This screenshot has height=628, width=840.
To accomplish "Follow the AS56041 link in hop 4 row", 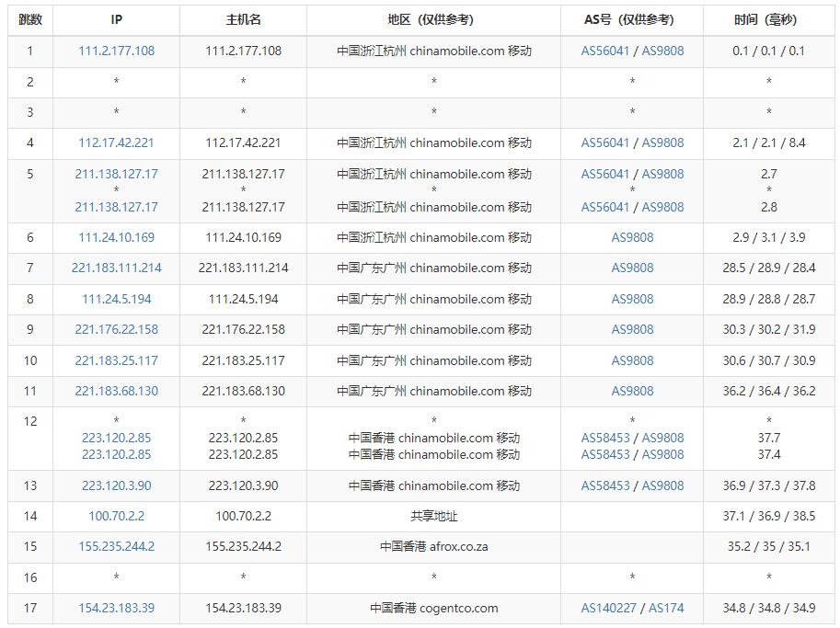I will point(604,143).
